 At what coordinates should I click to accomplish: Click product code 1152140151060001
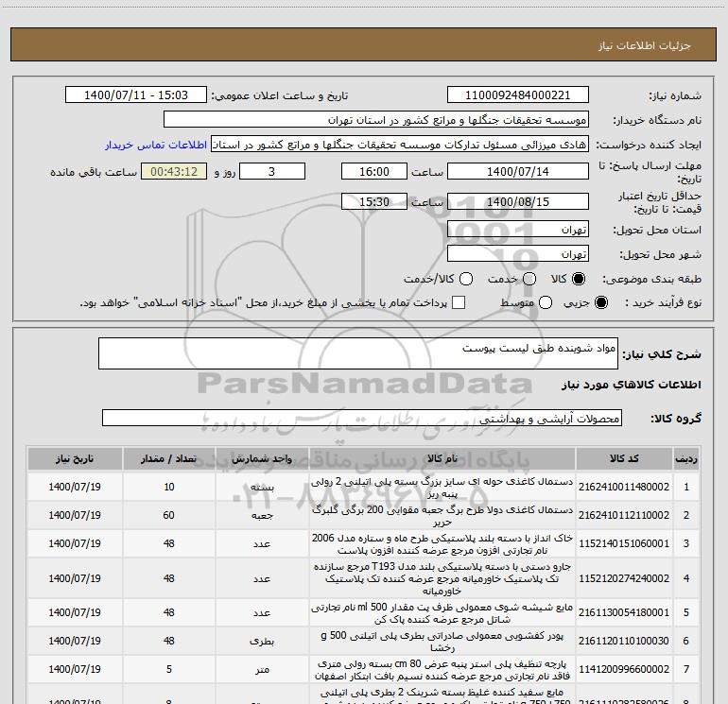[x=624, y=543]
